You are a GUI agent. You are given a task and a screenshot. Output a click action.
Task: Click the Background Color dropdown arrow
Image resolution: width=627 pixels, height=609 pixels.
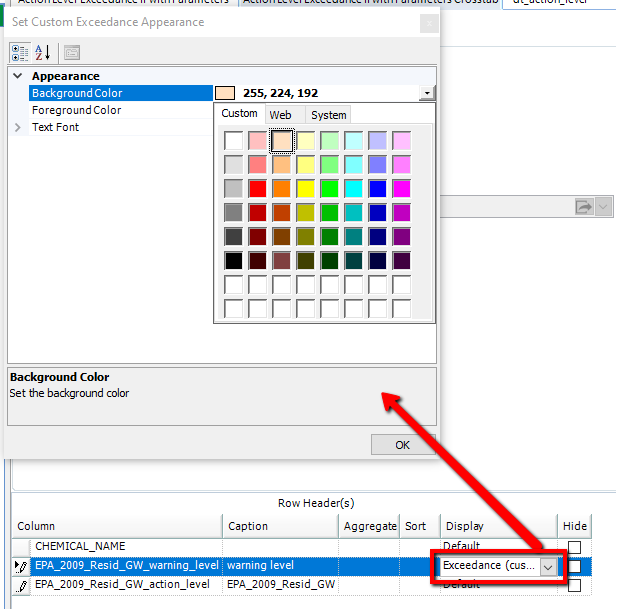tap(428, 93)
